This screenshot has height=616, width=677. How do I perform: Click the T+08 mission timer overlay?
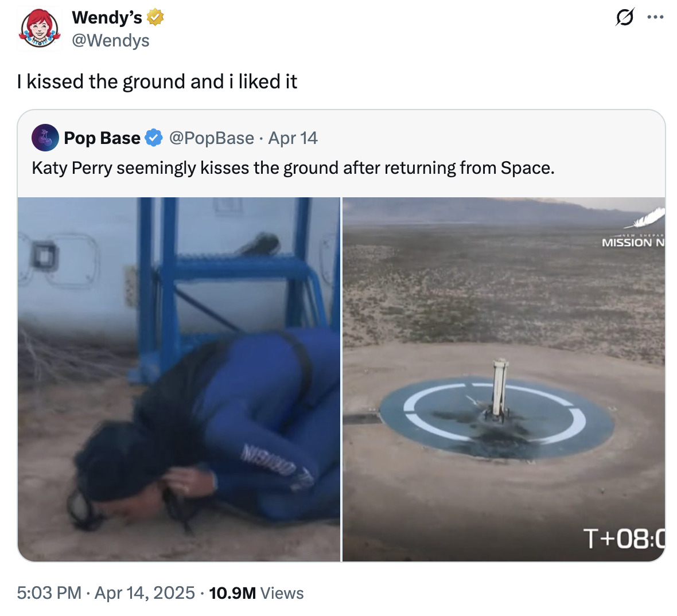point(624,539)
